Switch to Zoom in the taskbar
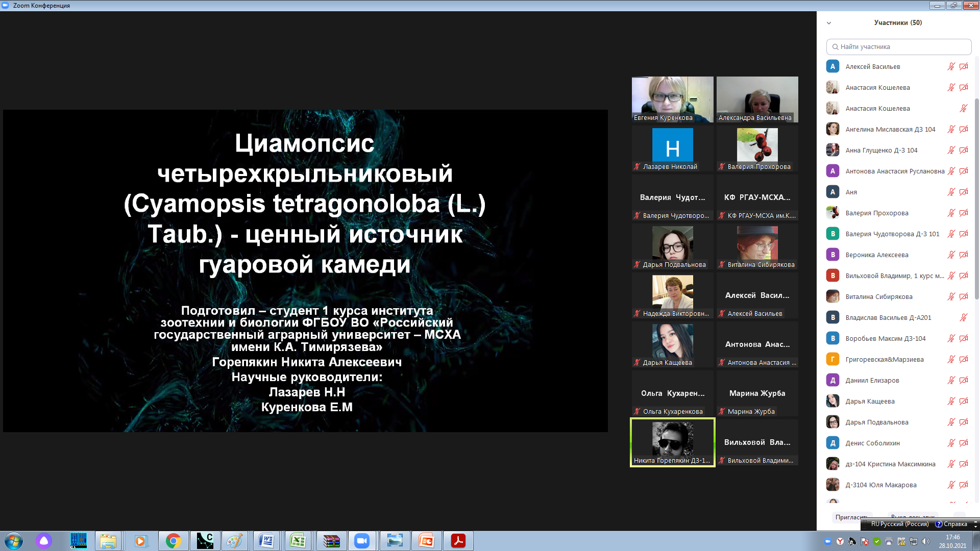Screen dimensions: 980x551 coord(362,541)
